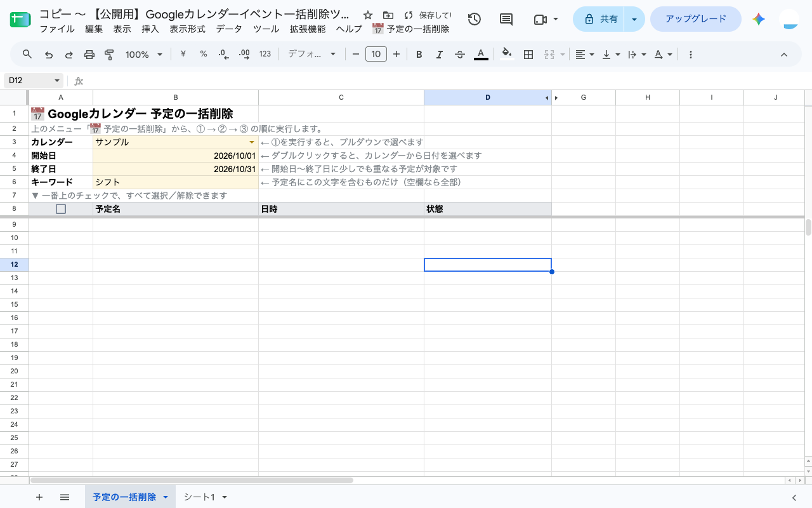The width and height of the screenshot is (812, 508).
Task: Add a new sheet plus icon
Action: (39, 497)
